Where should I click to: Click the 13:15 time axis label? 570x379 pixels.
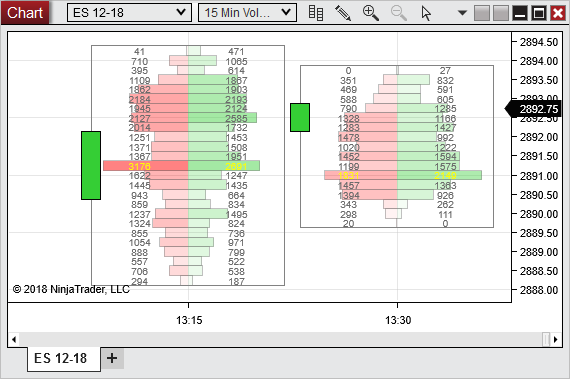click(189, 320)
